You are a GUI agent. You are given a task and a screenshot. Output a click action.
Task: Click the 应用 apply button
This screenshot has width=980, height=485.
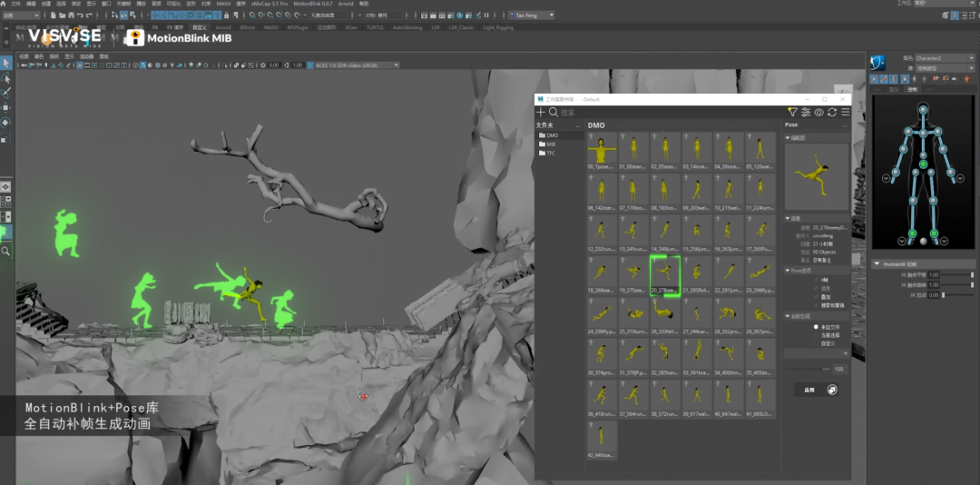tap(809, 390)
